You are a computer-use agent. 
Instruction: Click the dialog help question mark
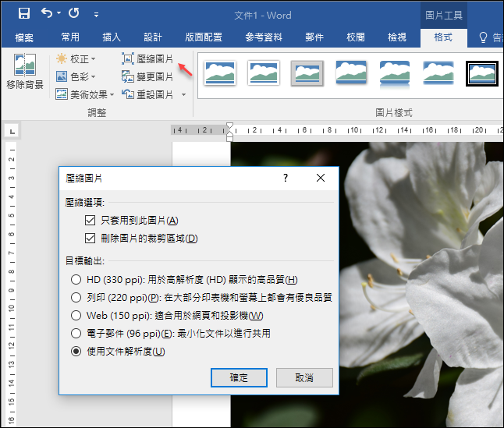coord(286,178)
